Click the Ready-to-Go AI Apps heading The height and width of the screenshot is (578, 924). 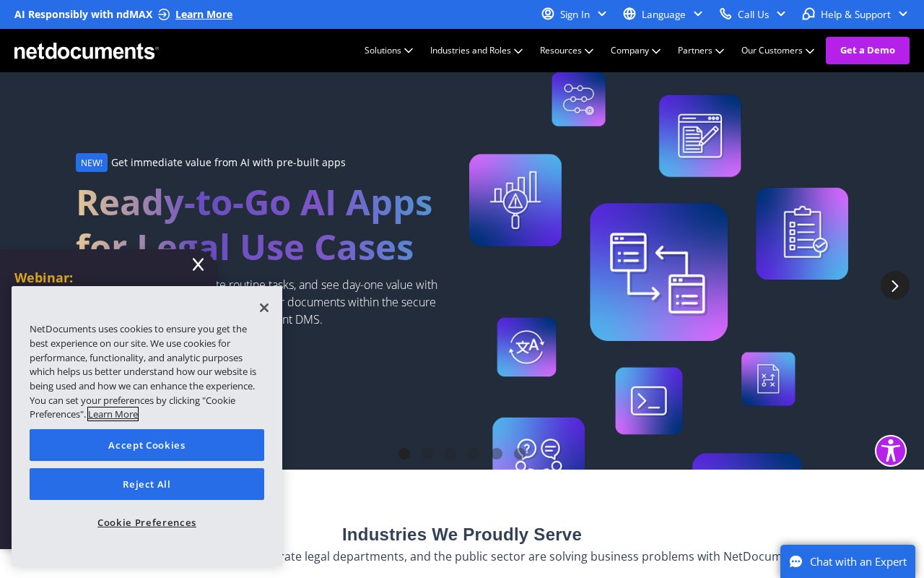pos(254,225)
